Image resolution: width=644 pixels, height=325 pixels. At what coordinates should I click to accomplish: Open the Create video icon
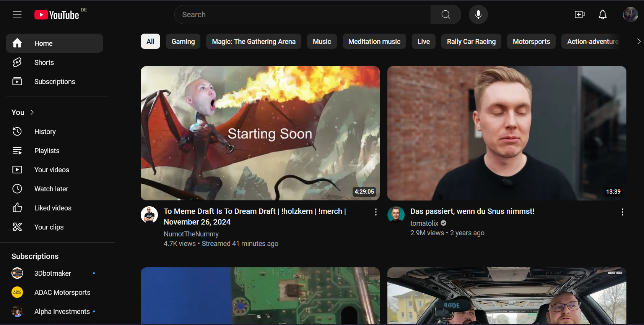580,15
